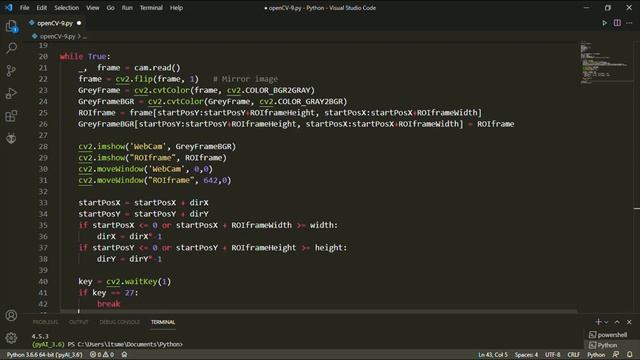Open the Manage settings gear

pos(11,338)
